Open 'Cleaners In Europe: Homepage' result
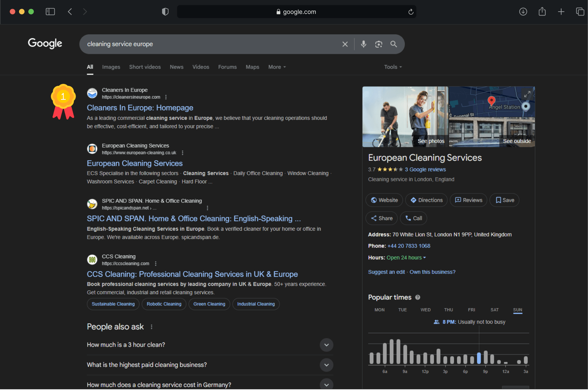The height and width of the screenshot is (390, 588). [x=140, y=108]
